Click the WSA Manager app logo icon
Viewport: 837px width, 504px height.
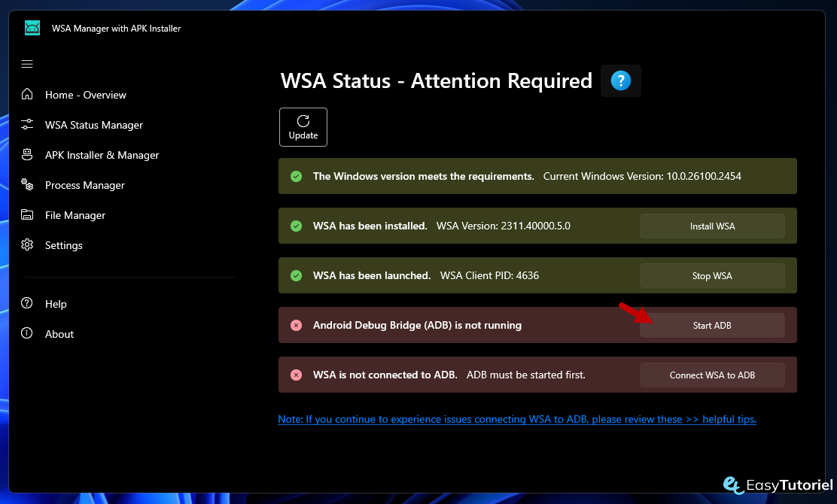coord(32,28)
